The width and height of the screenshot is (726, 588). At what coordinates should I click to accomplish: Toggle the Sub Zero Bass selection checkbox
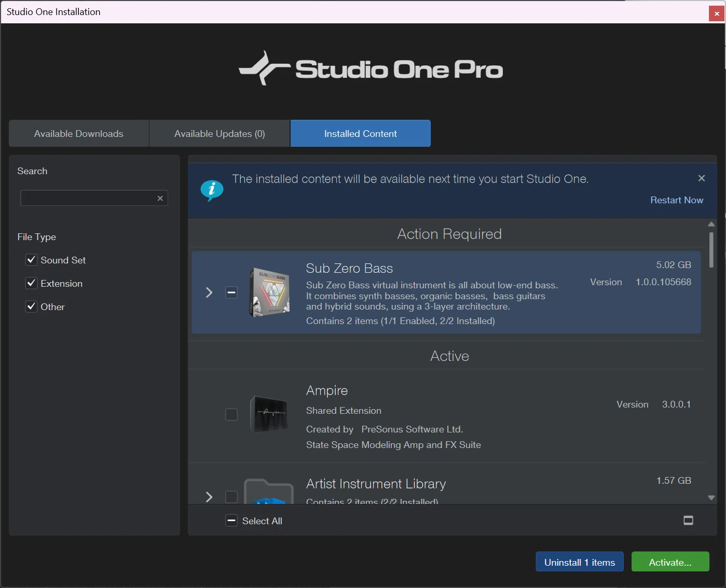point(231,292)
